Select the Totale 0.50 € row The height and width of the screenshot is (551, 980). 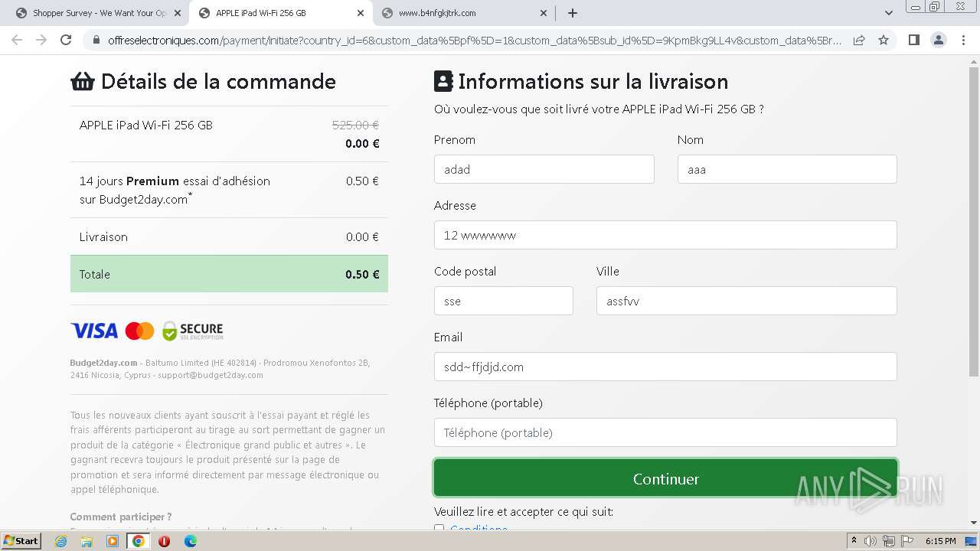point(229,274)
